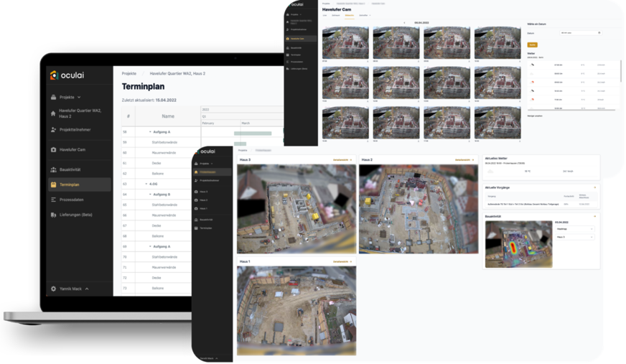
Task: Collapse the Aufgang B group in row 64
Action: (x=150, y=195)
